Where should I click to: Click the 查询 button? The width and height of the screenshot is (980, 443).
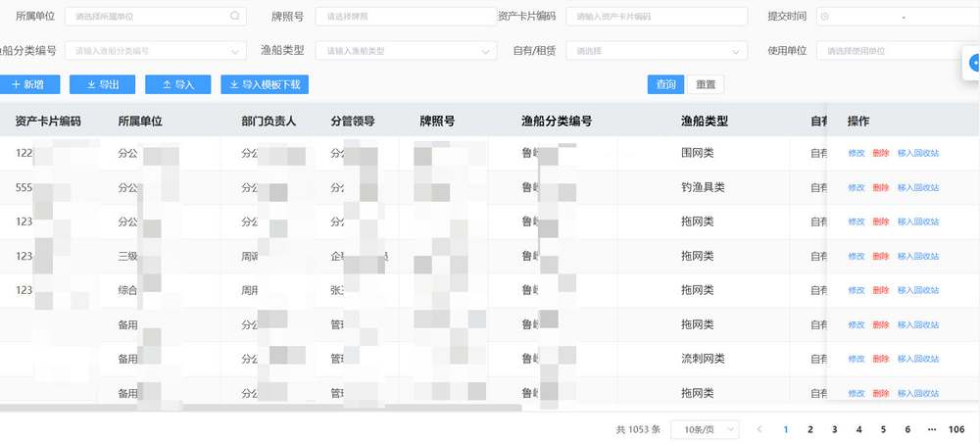[665, 84]
